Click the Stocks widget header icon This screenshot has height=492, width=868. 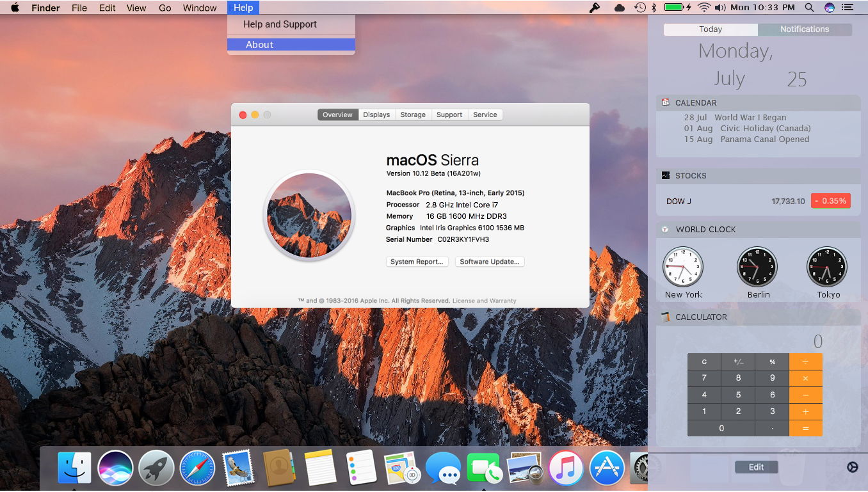666,175
